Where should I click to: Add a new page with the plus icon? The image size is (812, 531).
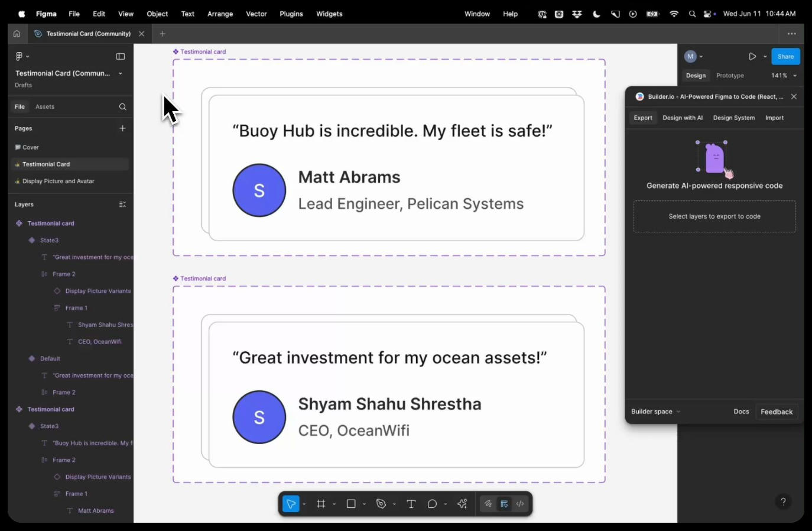122,128
